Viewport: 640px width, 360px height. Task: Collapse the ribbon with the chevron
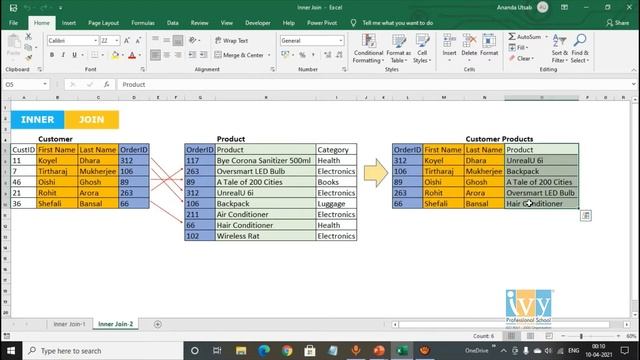[x=633, y=70]
